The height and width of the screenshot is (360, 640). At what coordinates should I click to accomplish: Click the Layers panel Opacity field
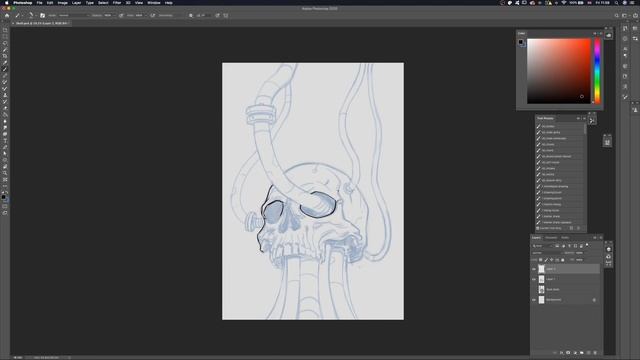[x=581, y=253]
